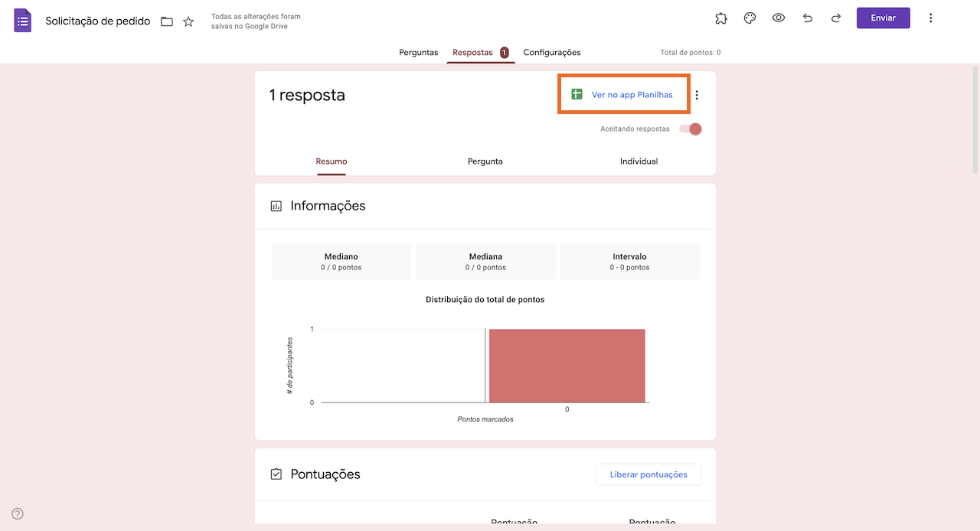Click the redo arrow icon

point(836,18)
